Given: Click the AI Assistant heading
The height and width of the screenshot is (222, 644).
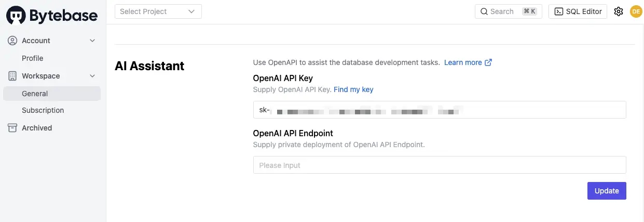Looking at the screenshot, I should (149, 66).
